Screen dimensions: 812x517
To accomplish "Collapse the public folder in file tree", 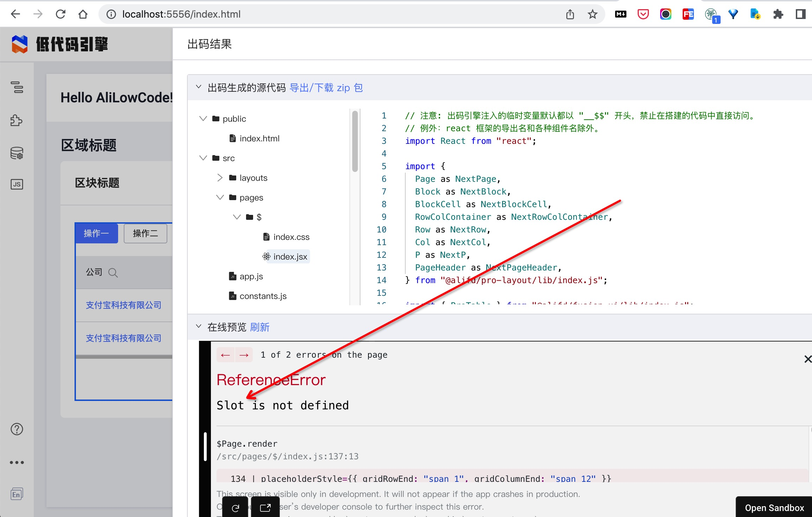I will (x=203, y=119).
